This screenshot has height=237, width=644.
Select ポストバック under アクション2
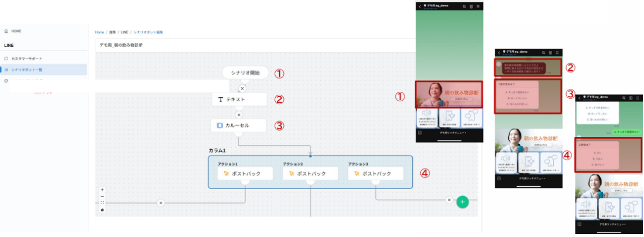tap(310, 174)
